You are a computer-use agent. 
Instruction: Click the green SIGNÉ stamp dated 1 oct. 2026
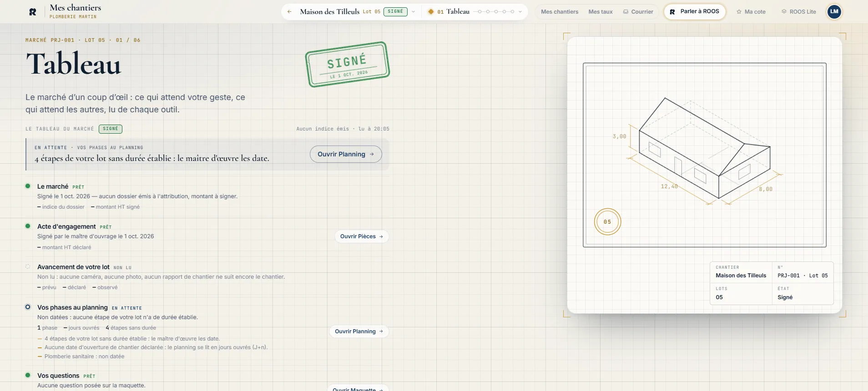348,65
